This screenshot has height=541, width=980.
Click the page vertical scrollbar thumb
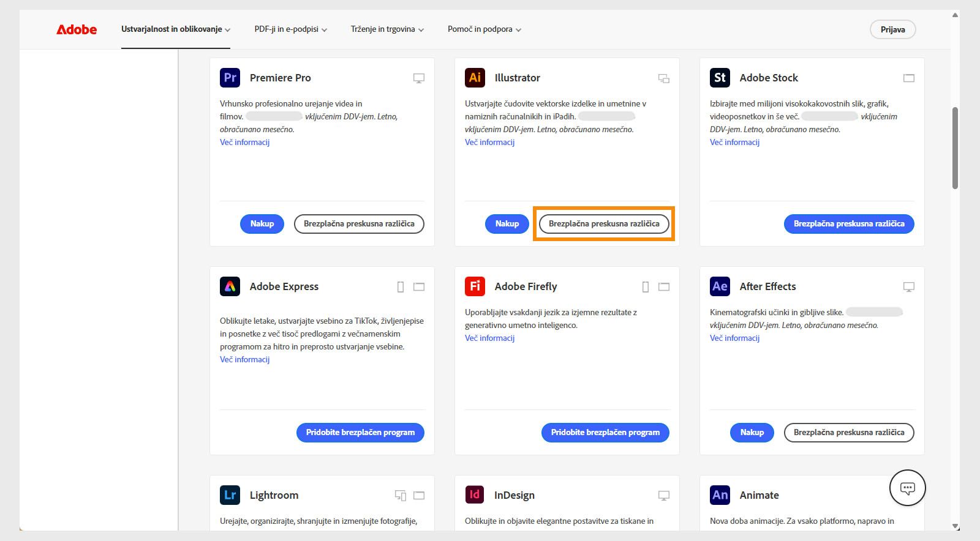[955, 148]
